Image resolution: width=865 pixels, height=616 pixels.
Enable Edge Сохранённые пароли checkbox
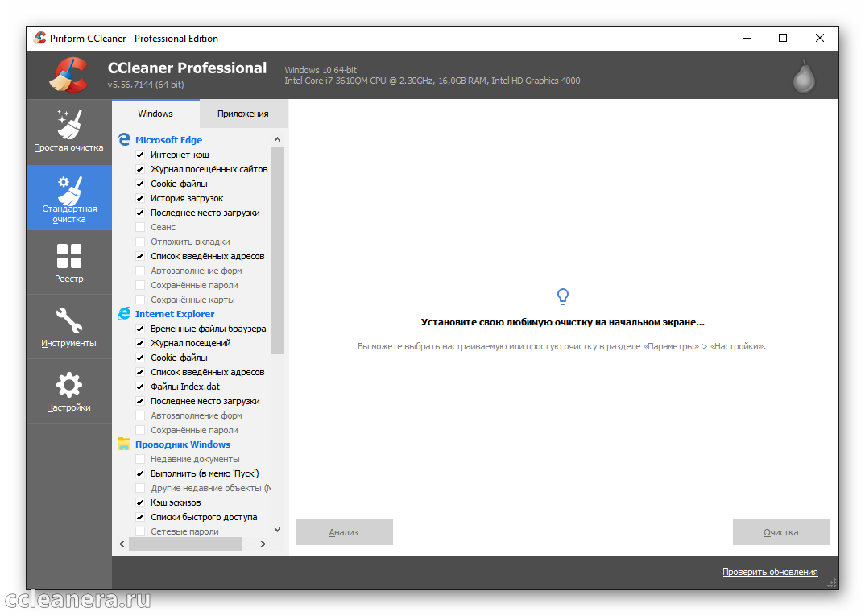[x=140, y=285]
